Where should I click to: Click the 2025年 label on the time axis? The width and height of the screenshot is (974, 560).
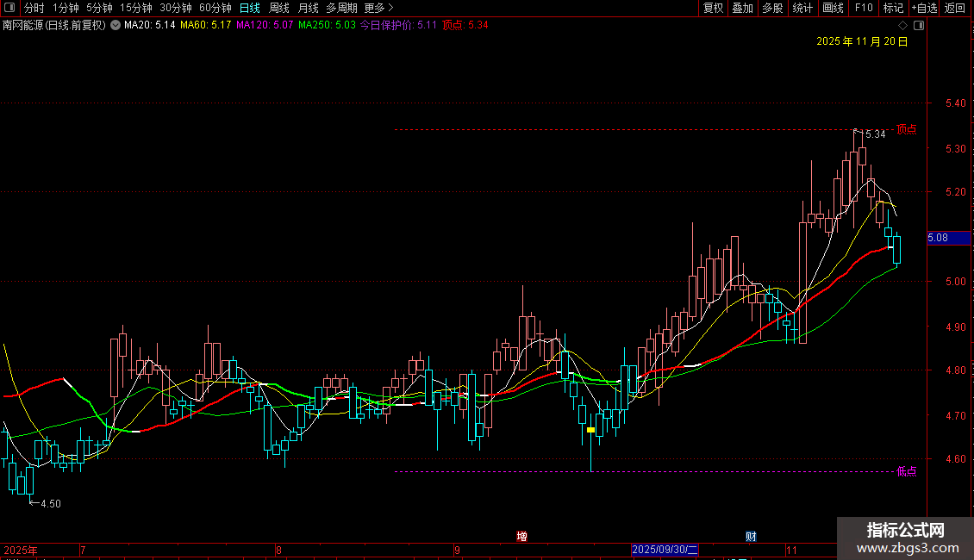[x=21, y=550]
